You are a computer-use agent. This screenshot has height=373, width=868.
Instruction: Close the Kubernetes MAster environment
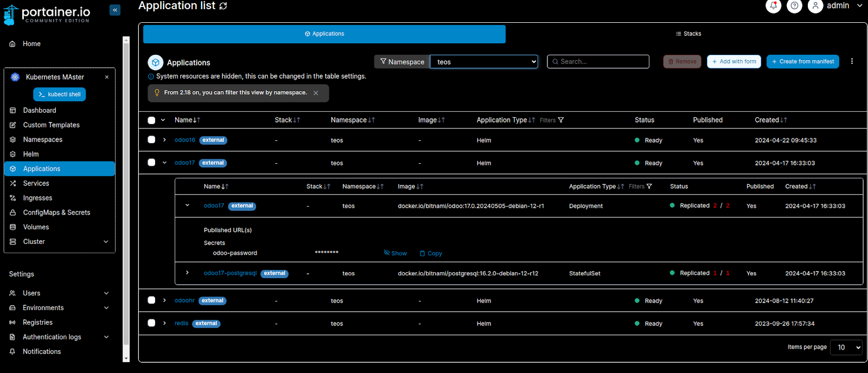pyautogui.click(x=107, y=77)
